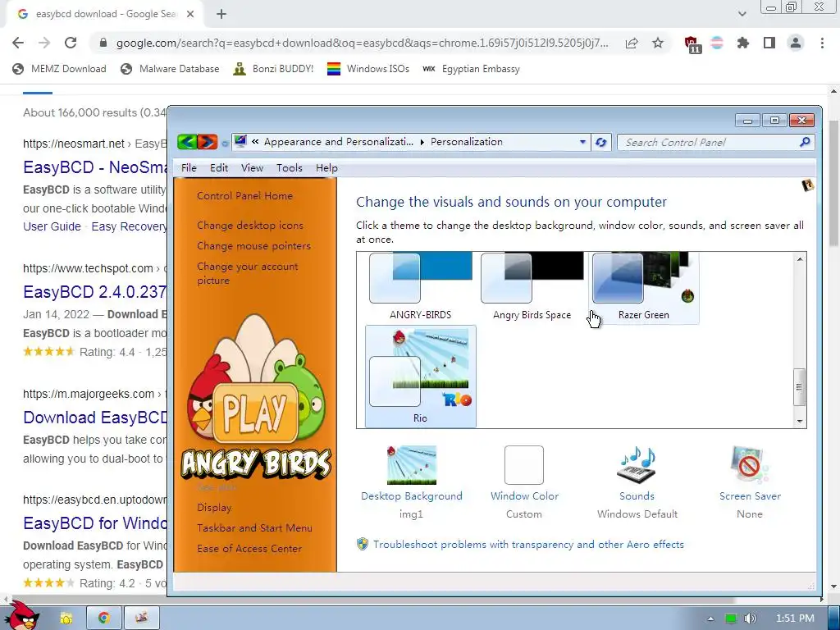Viewport: 840px width, 630px height.
Task: Open Ease of Access Center link
Action: pos(249,548)
